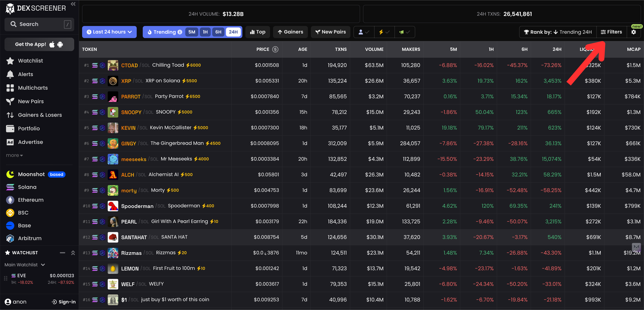Collapse watchlist with double-chevron up
The width and height of the screenshot is (644, 310).
(x=73, y=253)
